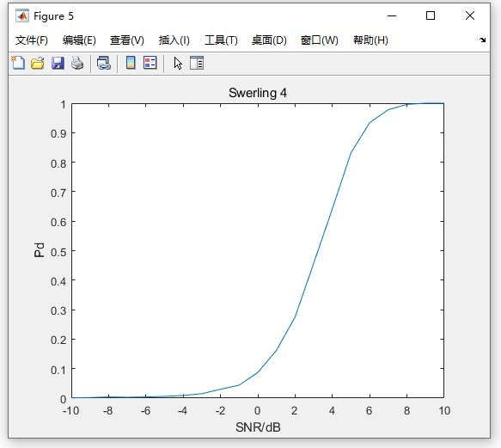
Task: Open the 工具(T) menu
Action: click(x=221, y=40)
